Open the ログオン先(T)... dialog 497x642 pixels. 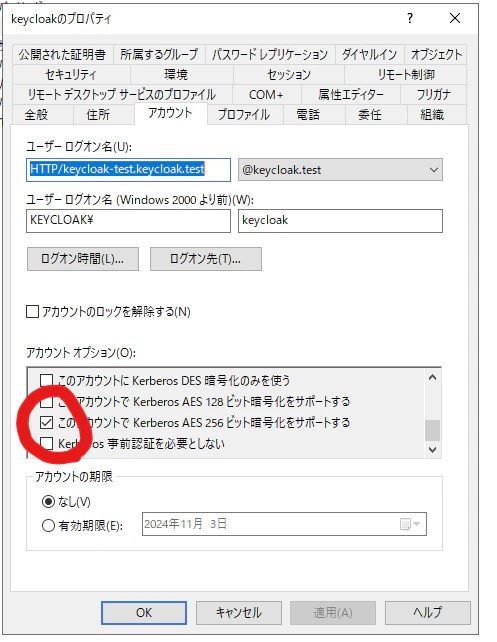(x=206, y=259)
